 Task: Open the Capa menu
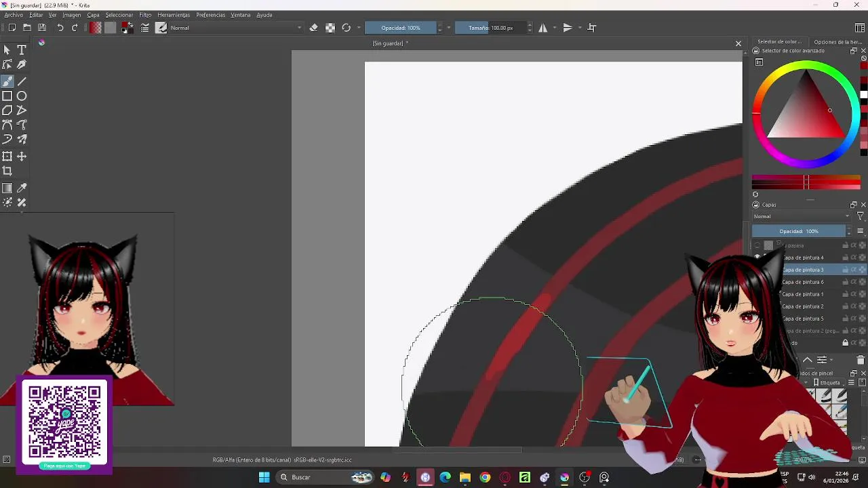pos(93,15)
